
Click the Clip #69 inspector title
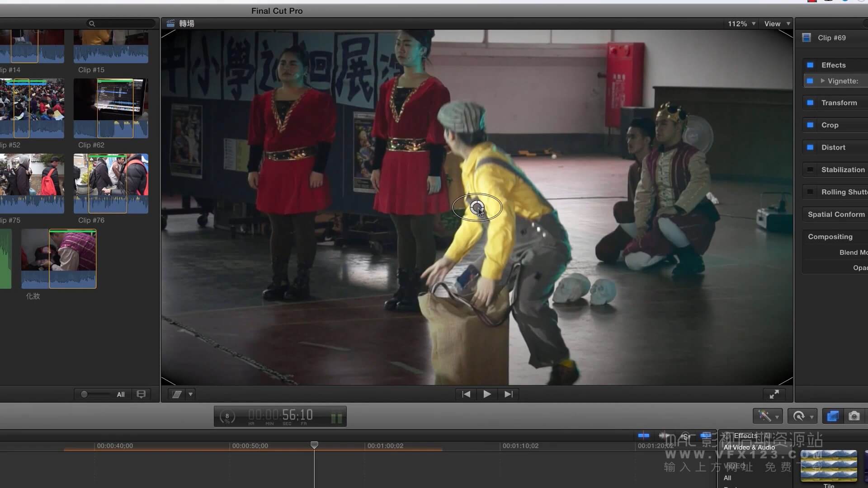pos(831,38)
